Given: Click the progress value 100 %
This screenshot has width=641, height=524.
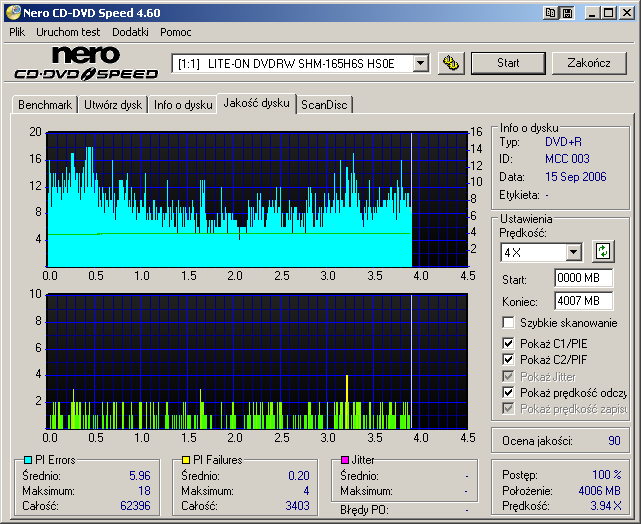Looking at the screenshot, I should 607,475.
